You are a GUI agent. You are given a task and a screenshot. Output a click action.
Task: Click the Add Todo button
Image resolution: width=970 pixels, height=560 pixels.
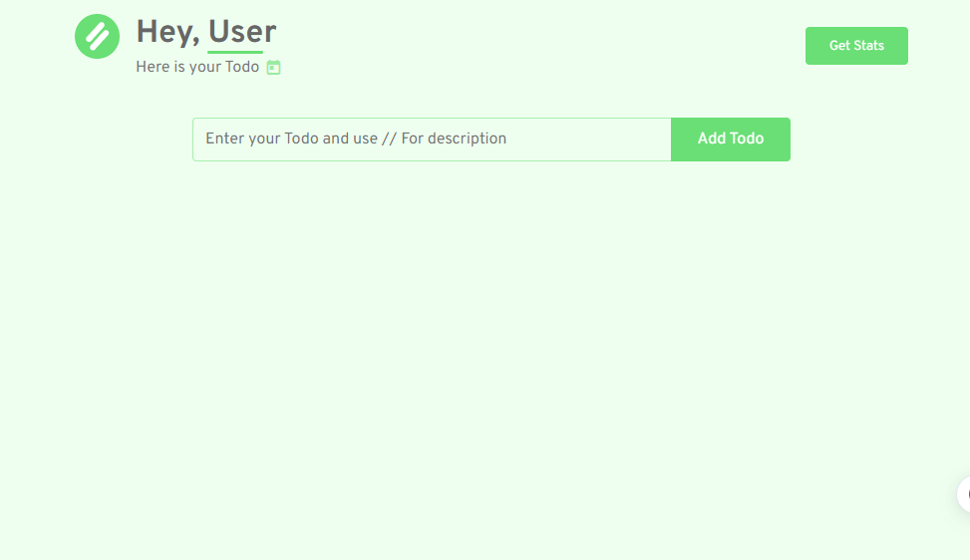tap(731, 140)
